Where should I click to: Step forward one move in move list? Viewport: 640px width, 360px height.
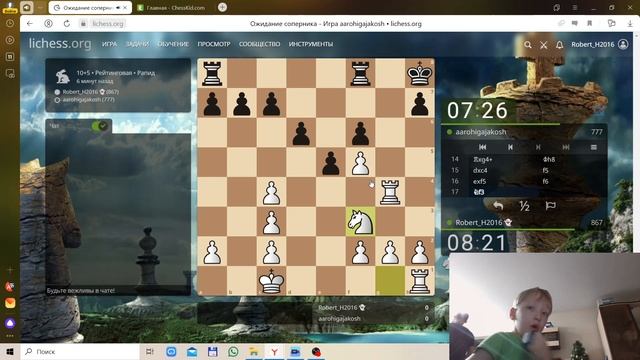[538, 147]
